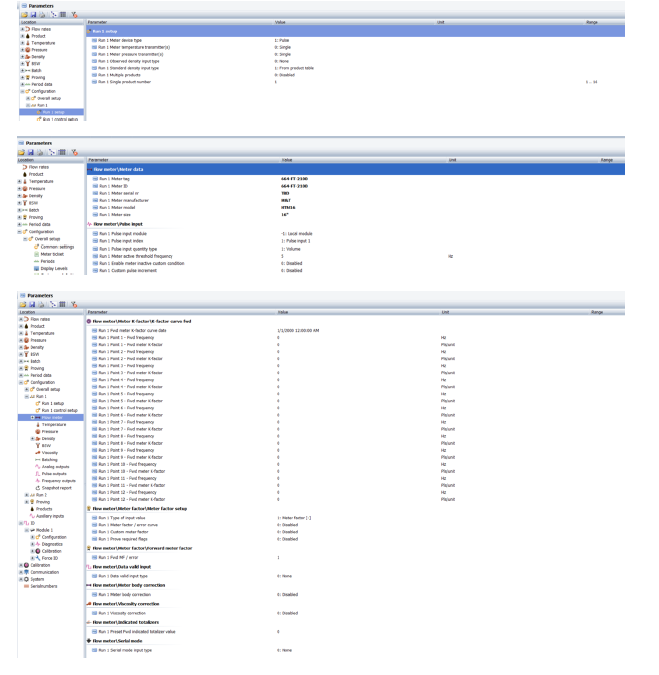Expand Calibration node under Module 1
The height and width of the screenshot is (675, 659).
pyautogui.click(x=32, y=551)
